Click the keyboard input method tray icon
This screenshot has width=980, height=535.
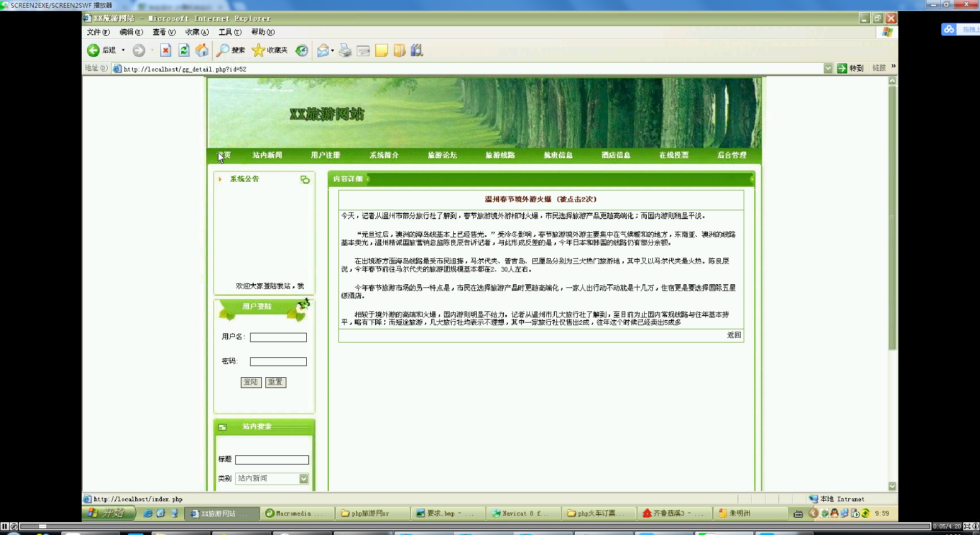798,514
